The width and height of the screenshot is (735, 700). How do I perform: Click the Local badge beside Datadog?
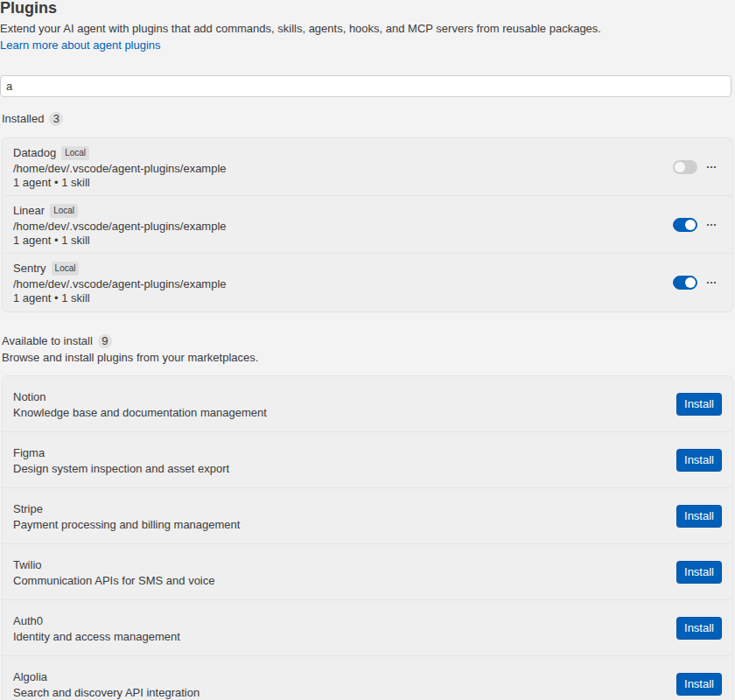click(75, 153)
